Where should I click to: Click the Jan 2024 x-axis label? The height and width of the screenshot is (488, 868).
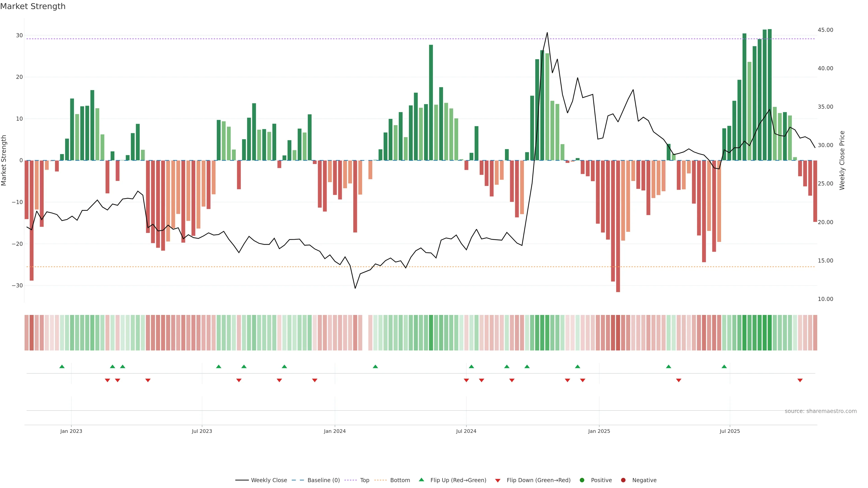(x=335, y=431)
